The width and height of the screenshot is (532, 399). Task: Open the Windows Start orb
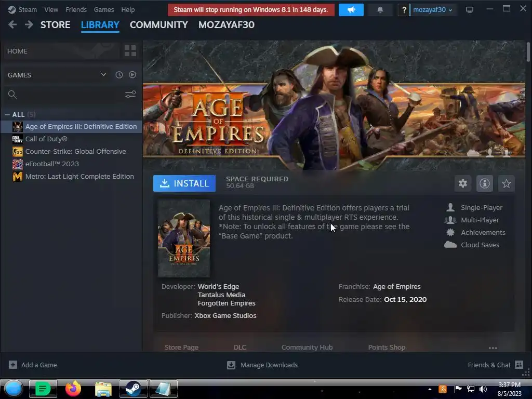point(14,389)
